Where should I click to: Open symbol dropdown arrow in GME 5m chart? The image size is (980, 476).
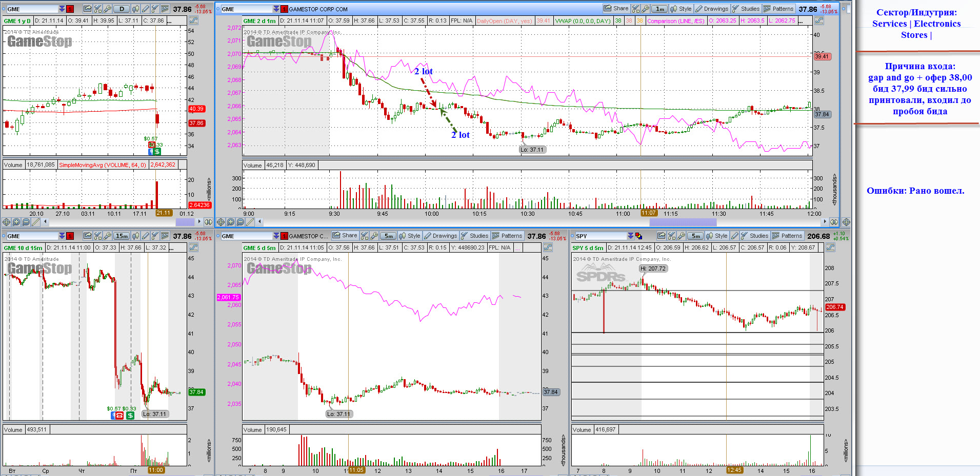[x=276, y=236]
